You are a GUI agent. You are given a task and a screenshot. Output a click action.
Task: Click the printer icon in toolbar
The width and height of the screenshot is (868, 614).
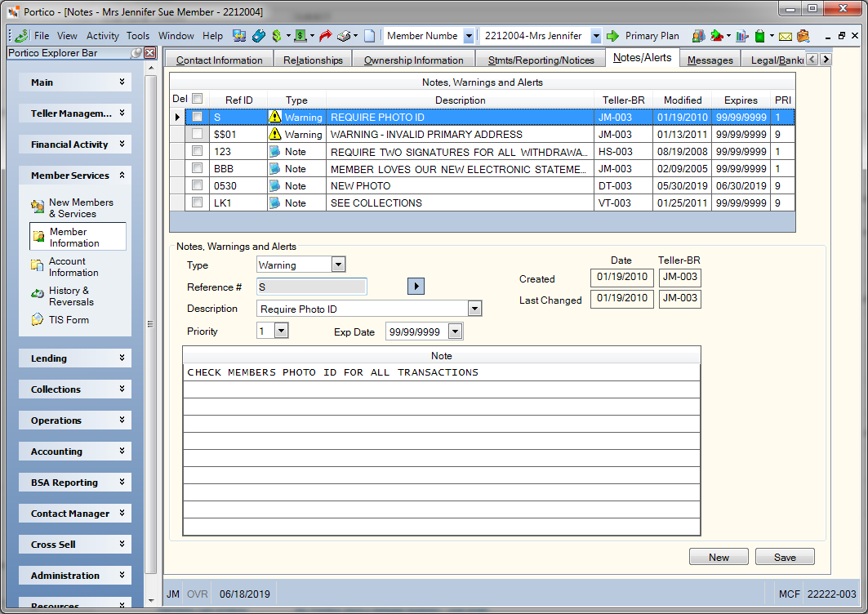pyautogui.click(x=345, y=36)
